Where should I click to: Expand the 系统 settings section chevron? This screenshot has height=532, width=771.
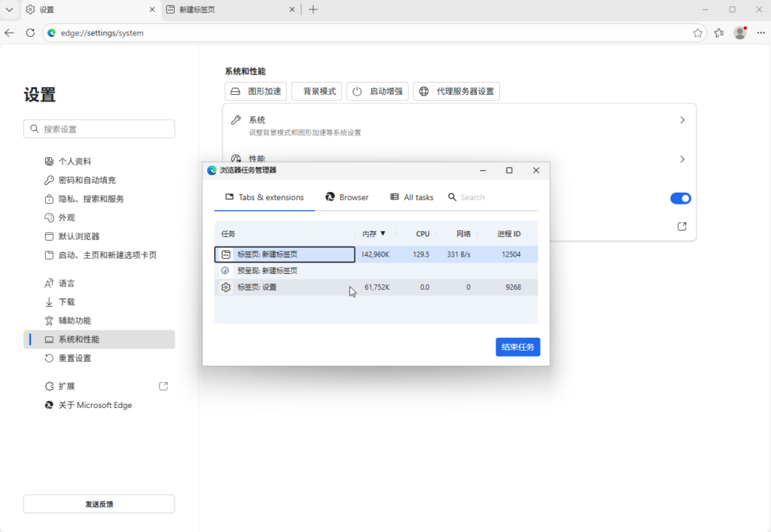coord(682,120)
